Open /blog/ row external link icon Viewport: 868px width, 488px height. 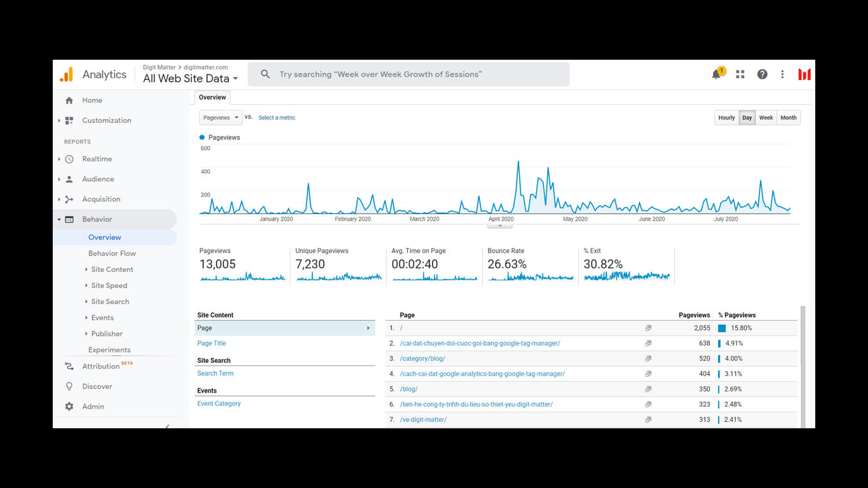(648, 389)
